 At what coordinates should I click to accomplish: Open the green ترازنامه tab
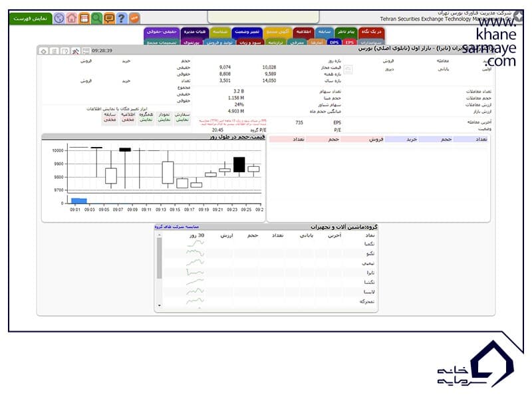coord(275,43)
